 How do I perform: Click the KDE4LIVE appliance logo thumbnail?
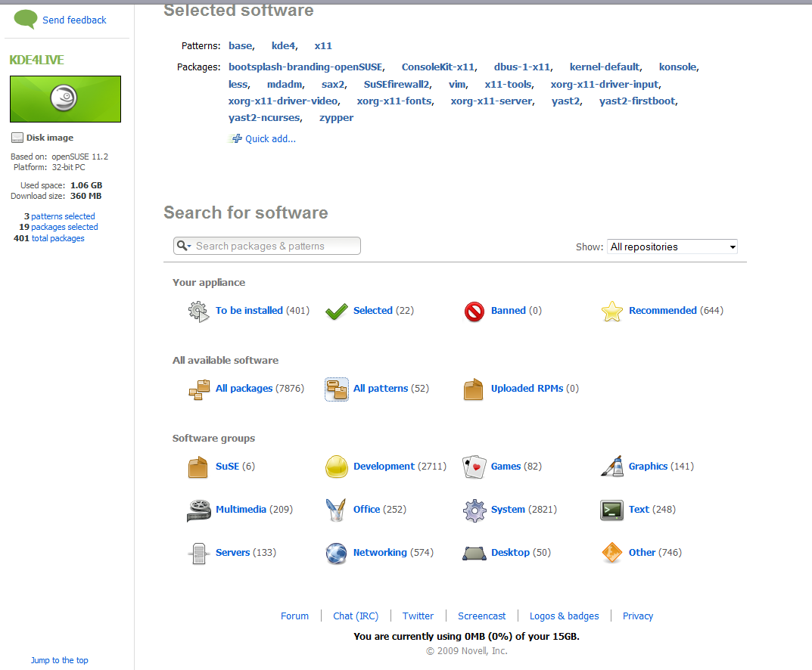point(65,99)
